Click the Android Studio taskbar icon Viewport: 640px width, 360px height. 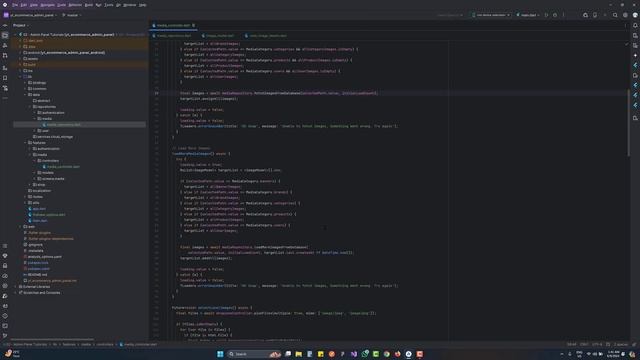tap(409, 354)
